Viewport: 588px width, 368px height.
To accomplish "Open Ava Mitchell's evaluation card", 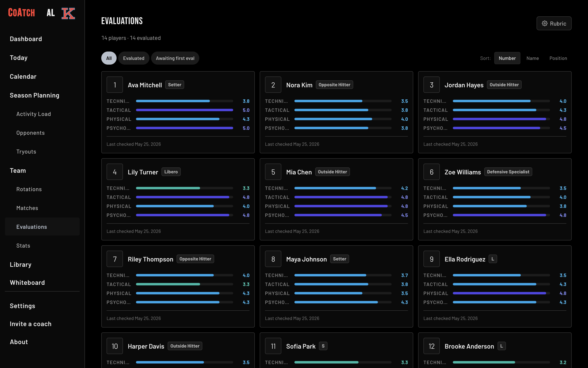I will [x=178, y=112].
